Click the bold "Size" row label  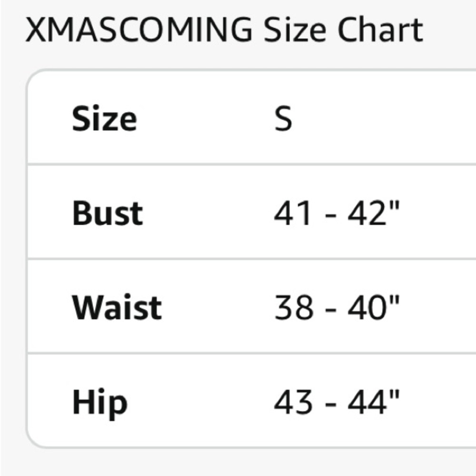pyautogui.click(x=104, y=119)
